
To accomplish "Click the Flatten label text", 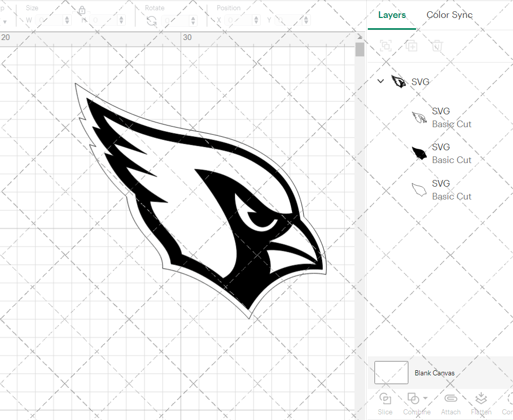I will 481,412.
